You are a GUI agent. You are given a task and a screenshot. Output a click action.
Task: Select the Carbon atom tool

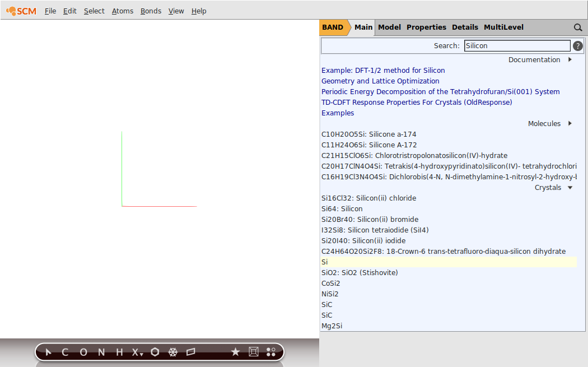point(64,352)
